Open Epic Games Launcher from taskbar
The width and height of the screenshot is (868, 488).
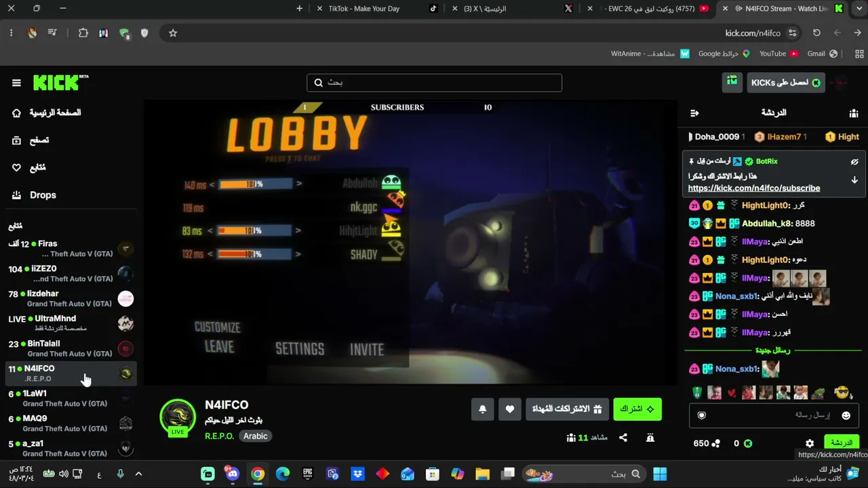(308, 474)
